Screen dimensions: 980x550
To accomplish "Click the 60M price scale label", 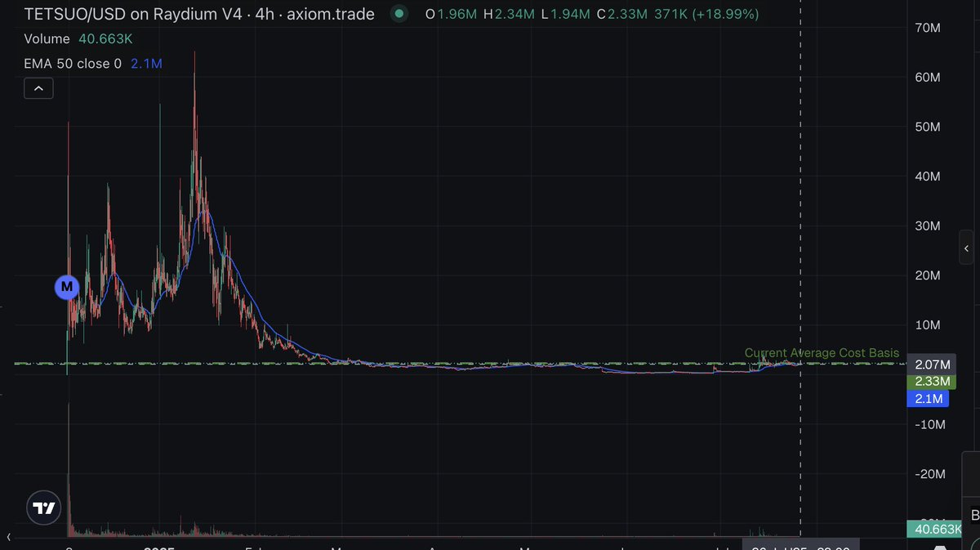I will coord(929,78).
